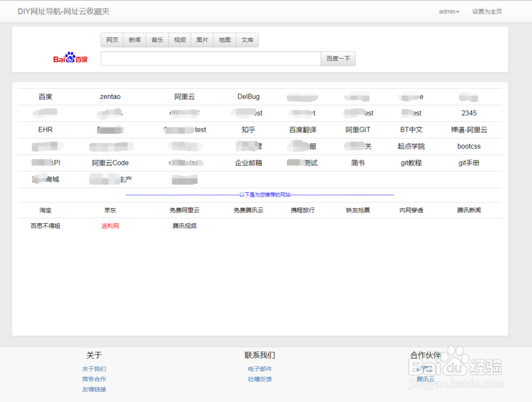Open the EHR bookmark

click(x=45, y=130)
